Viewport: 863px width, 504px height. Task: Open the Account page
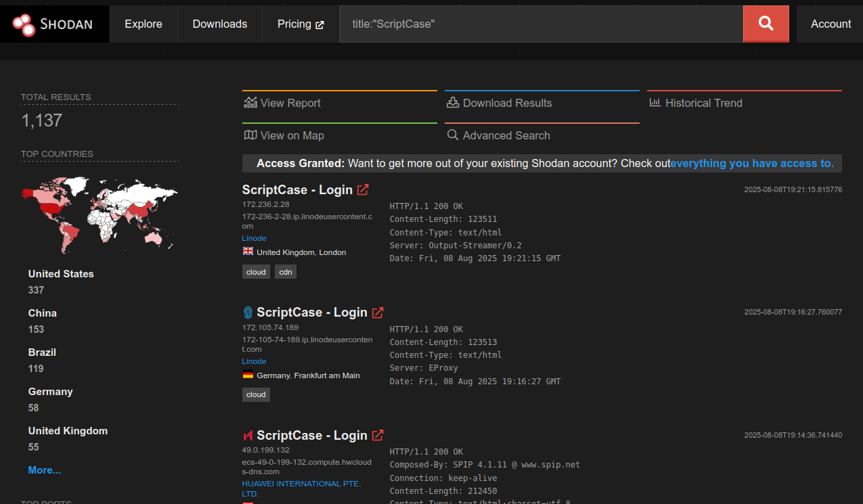(830, 23)
